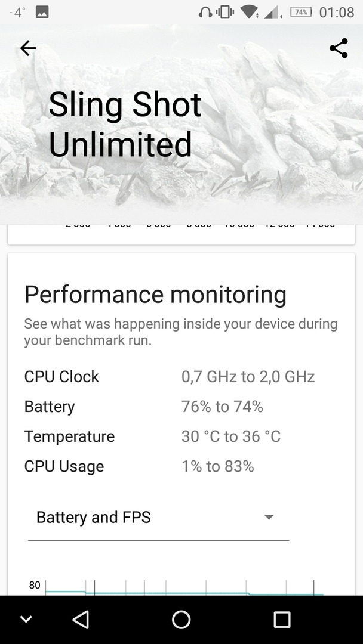Expand chart selector via dropdown arrow
The width and height of the screenshot is (363, 644).
coord(269,517)
